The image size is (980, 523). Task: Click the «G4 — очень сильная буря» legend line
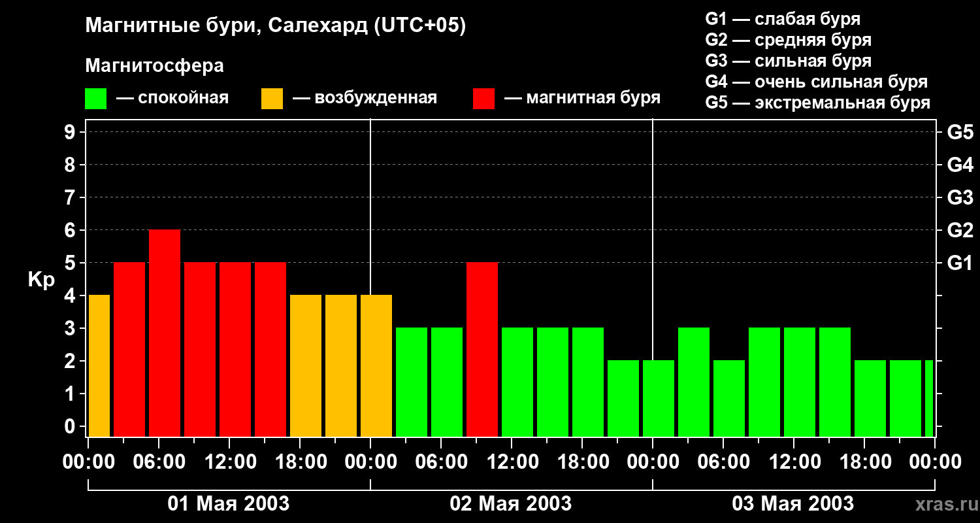coord(817,82)
